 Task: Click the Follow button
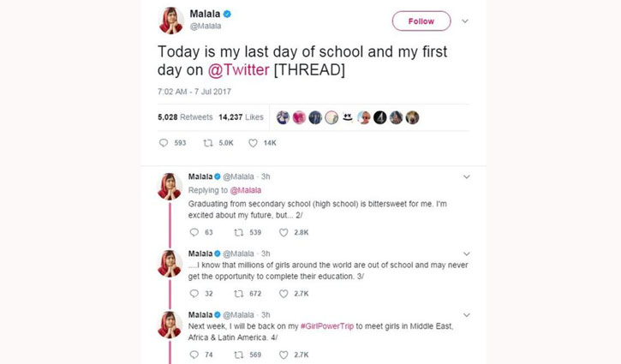point(421,21)
